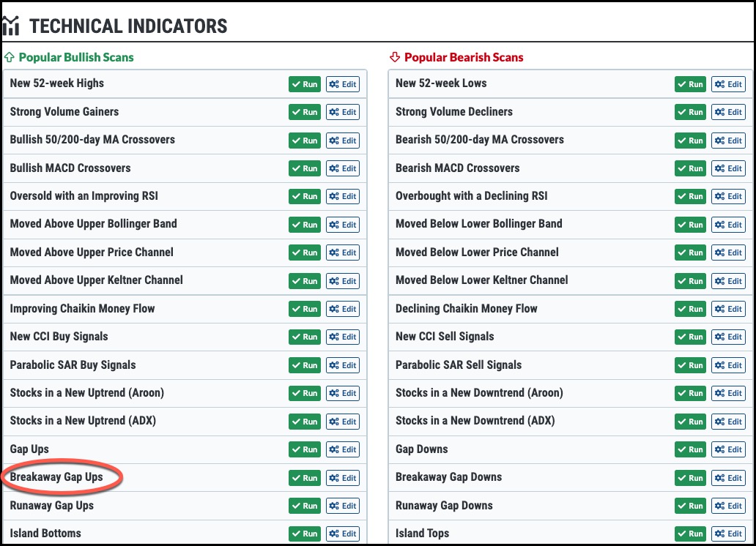Click the green bullish up-arrow icon
This screenshot has height=546, width=756.
(10, 57)
